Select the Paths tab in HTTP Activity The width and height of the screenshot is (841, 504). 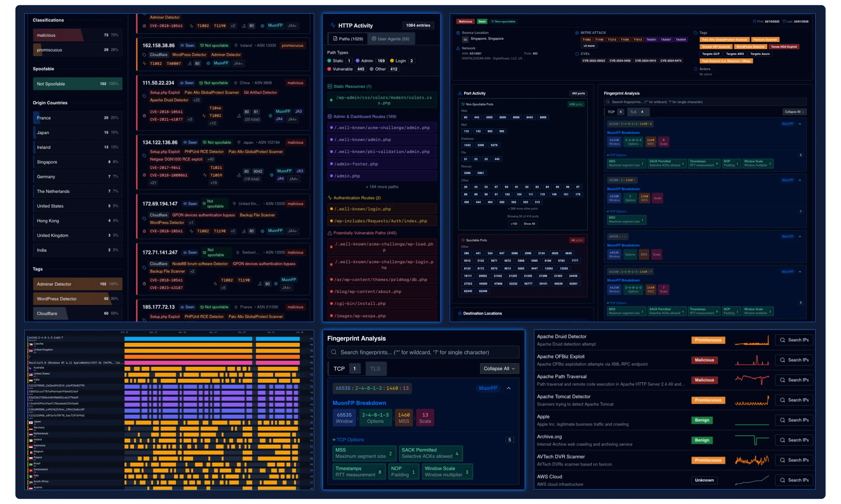pyautogui.click(x=348, y=39)
